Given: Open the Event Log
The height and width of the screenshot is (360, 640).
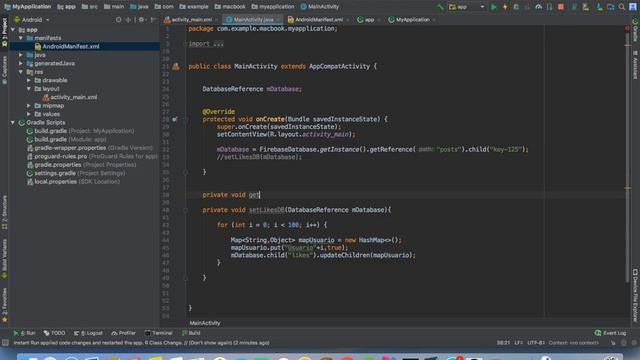Looking at the screenshot, I should [x=611, y=333].
